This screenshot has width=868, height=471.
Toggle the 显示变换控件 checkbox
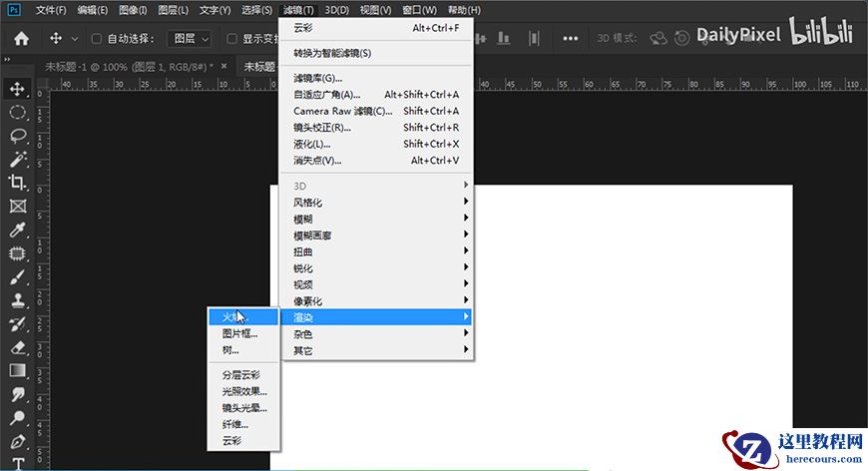pos(231,38)
